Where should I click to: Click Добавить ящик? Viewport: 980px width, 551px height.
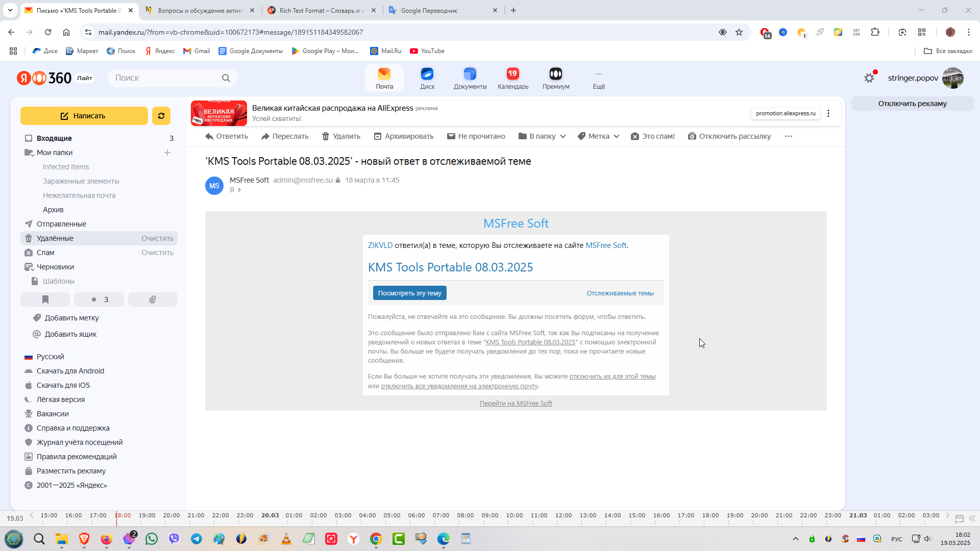[70, 334]
